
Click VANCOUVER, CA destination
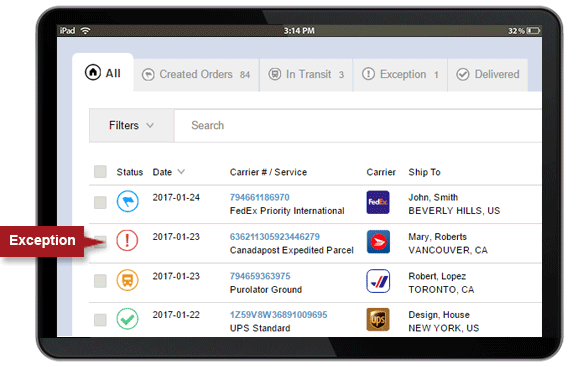click(448, 250)
